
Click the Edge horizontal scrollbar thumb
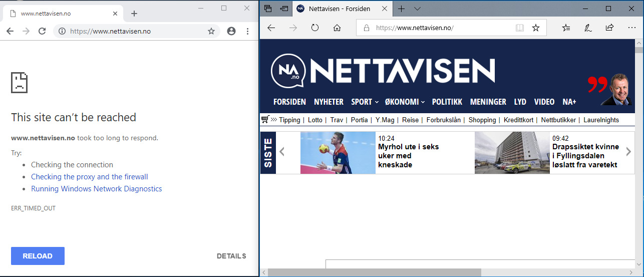374,272
